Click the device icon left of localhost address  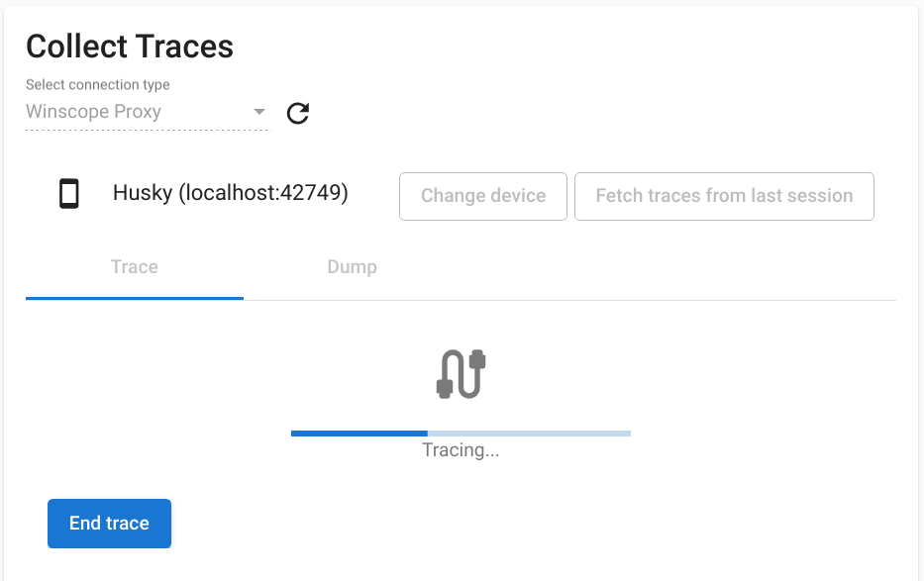coord(68,194)
